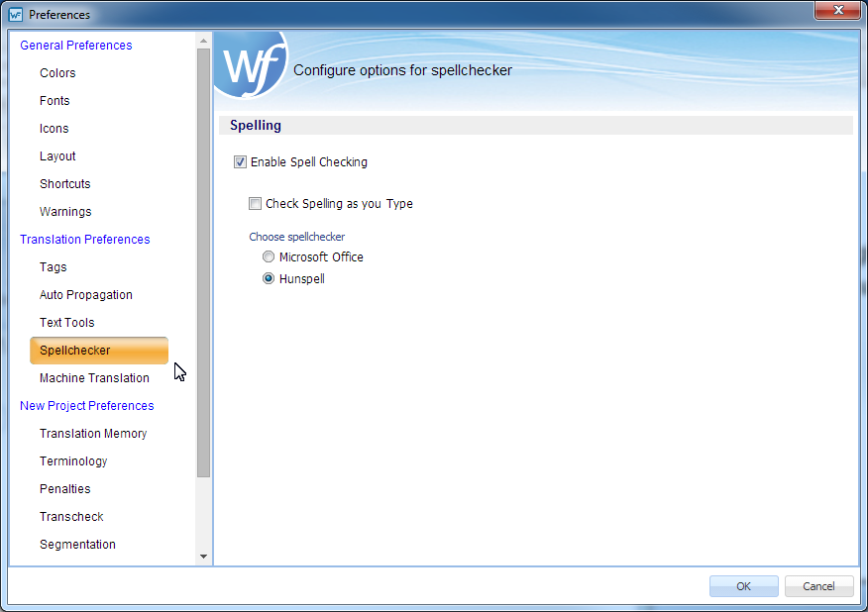The image size is (868, 612).
Task: Open Shortcuts preferences
Action: click(64, 184)
